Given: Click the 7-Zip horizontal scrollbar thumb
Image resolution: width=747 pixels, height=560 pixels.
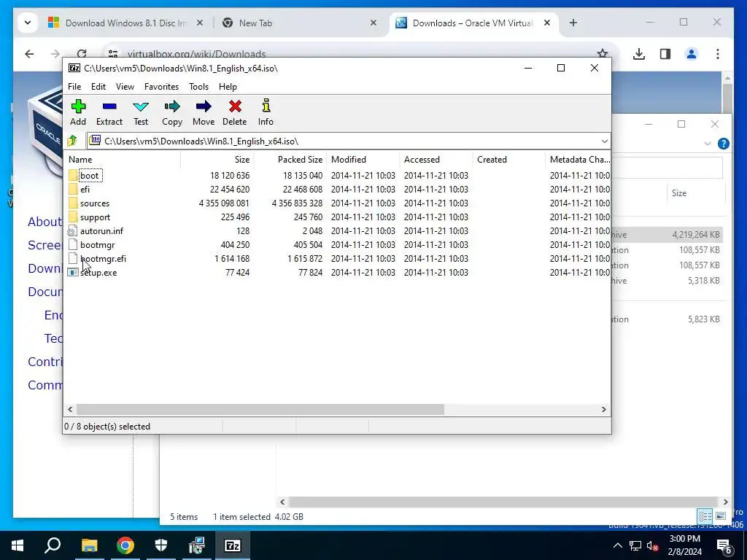Looking at the screenshot, I should [x=260, y=409].
